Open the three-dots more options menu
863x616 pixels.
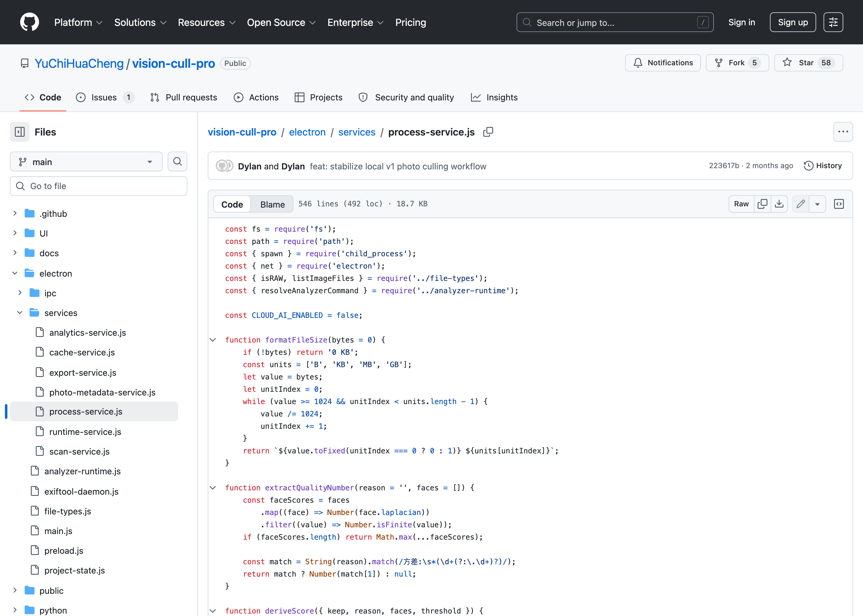(843, 132)
